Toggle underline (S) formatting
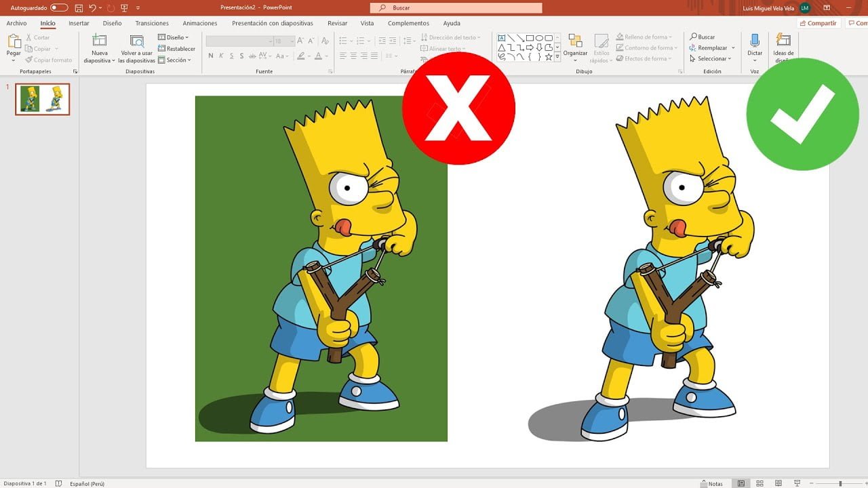The image size is (868, 488). (x=232, y=56)
